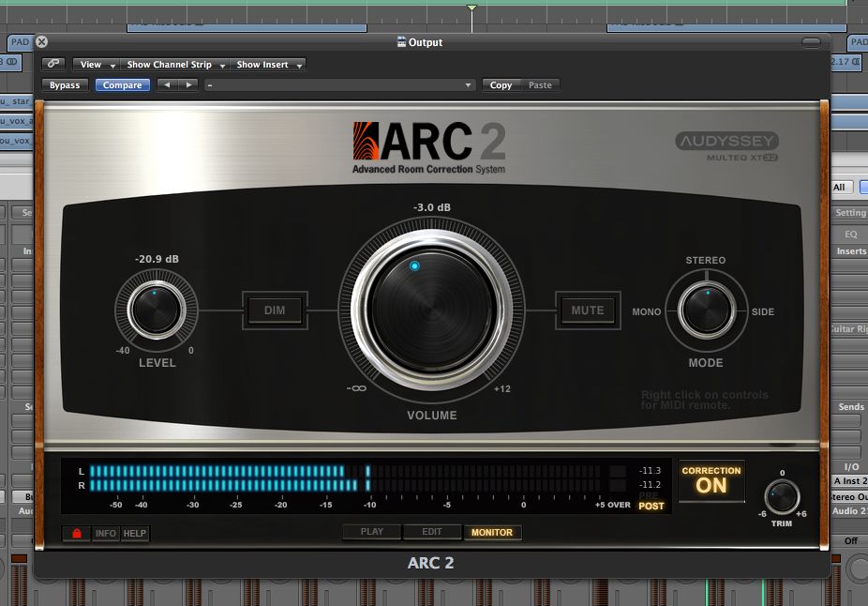Click the Copy button
Image resolution: width=868 pixels, height=606 pixels.
pyautogui.click(x=501, y=84)
